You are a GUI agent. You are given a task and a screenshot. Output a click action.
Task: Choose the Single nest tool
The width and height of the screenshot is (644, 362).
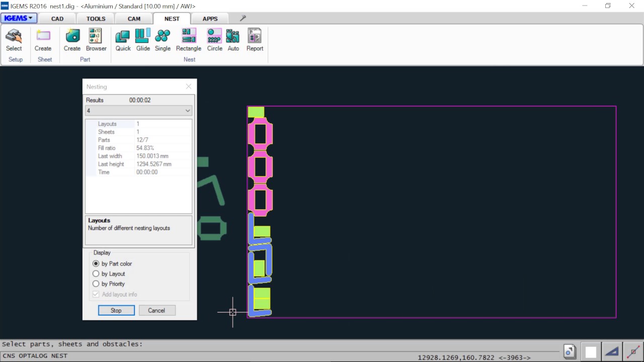pos(163,40)
